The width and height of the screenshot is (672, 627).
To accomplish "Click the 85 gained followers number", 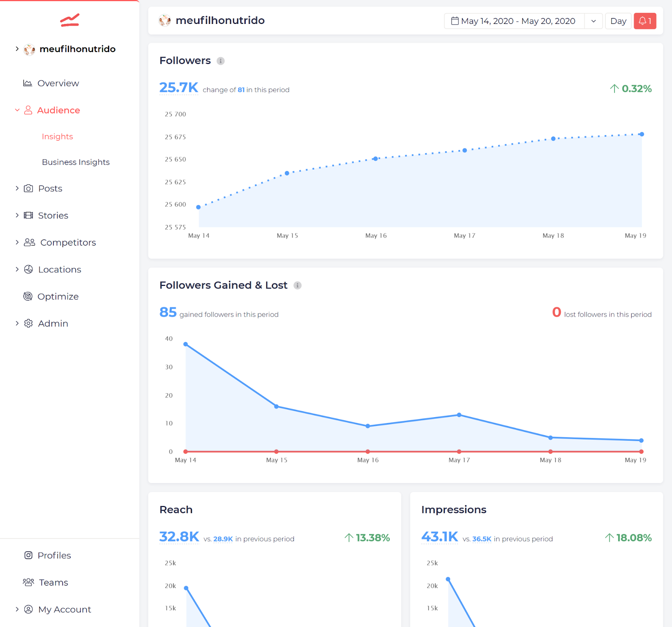I will (x=168, y=312).
